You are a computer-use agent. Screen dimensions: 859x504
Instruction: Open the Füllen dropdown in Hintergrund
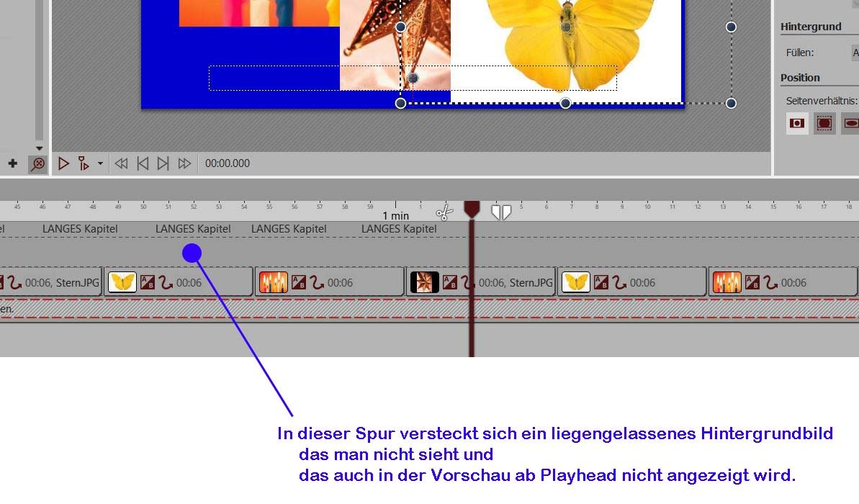tap(855, 53)
